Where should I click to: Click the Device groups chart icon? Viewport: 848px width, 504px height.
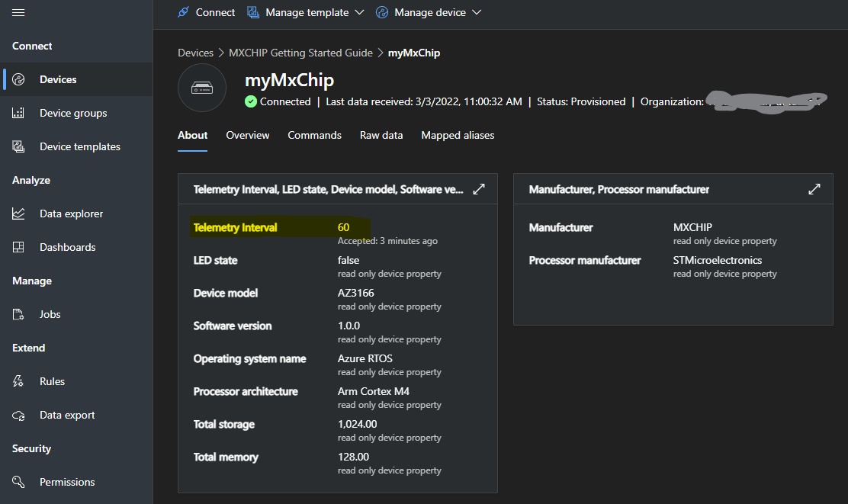coord(18,113)
